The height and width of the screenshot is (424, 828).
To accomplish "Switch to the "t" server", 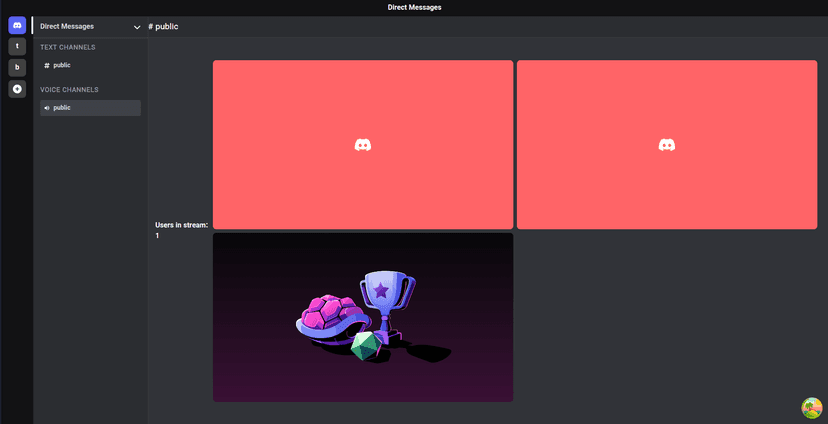I will coord(17,46).
